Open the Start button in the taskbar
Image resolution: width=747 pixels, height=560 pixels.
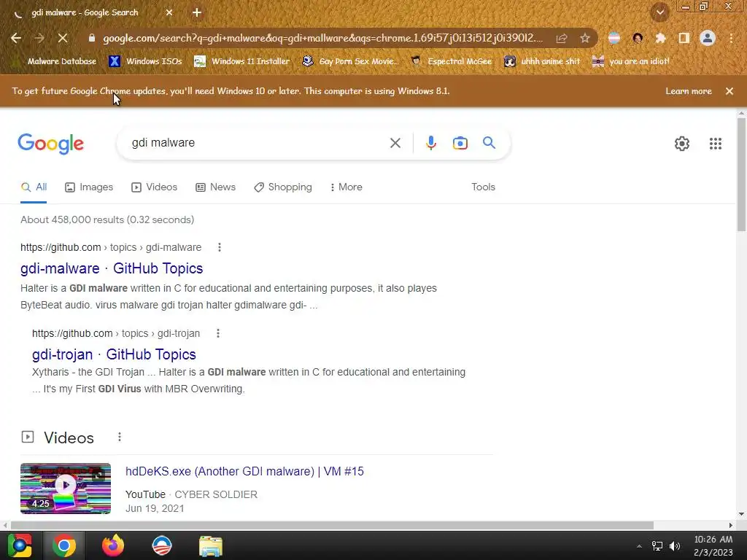pos(20,545)
